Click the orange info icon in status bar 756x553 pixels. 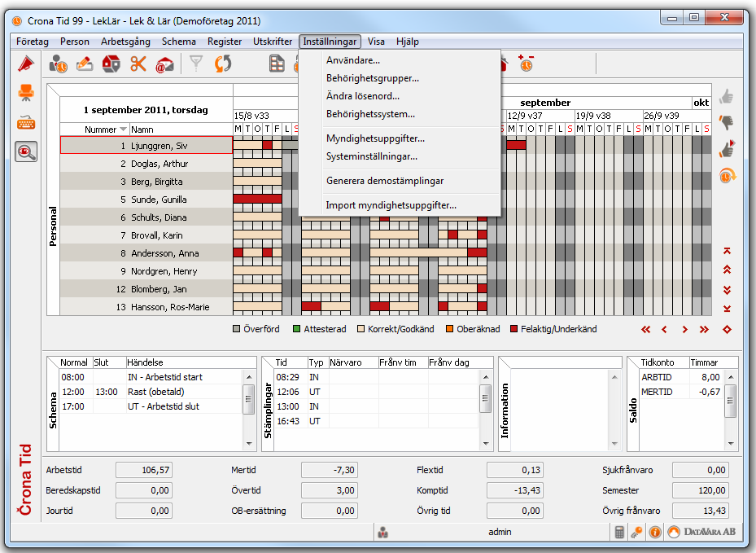655,532
